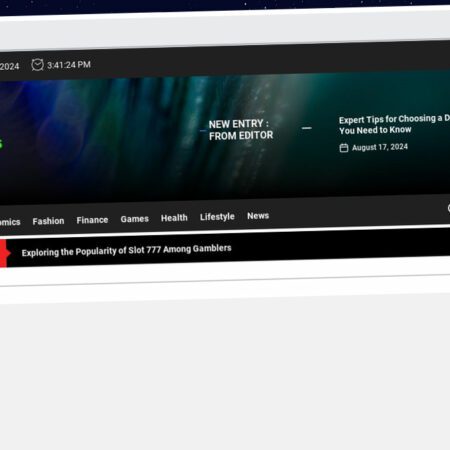Select the partially visible 'mics' nav item

(10, 222)
